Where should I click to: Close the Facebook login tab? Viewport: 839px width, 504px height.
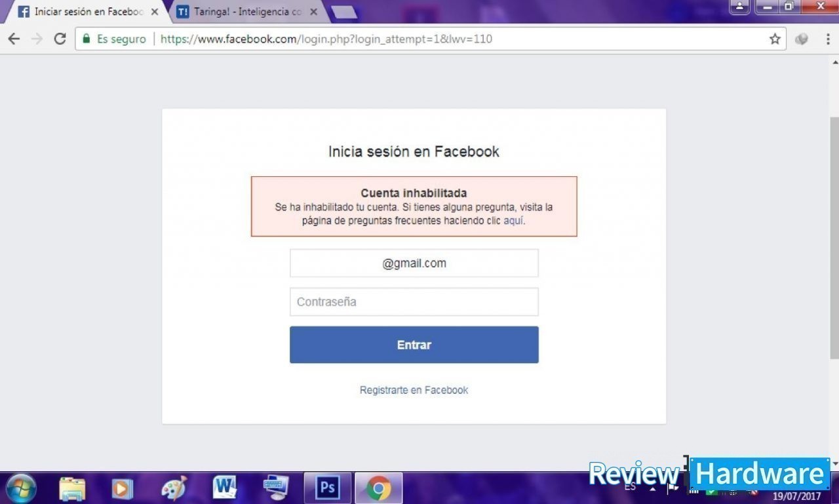click(155, 12)
